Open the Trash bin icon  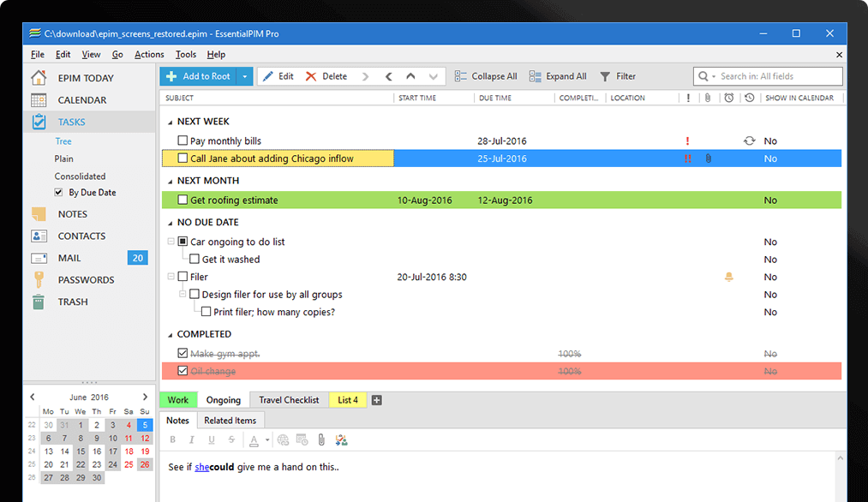(39, 302)
